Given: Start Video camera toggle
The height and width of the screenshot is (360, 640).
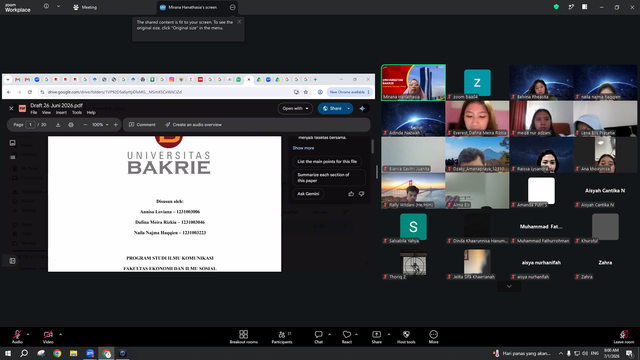Looking at the screenshot, I should (48, 337).
